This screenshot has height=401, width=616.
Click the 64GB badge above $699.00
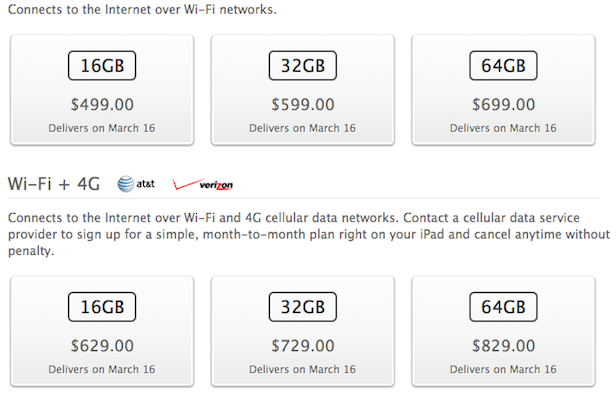502,67
